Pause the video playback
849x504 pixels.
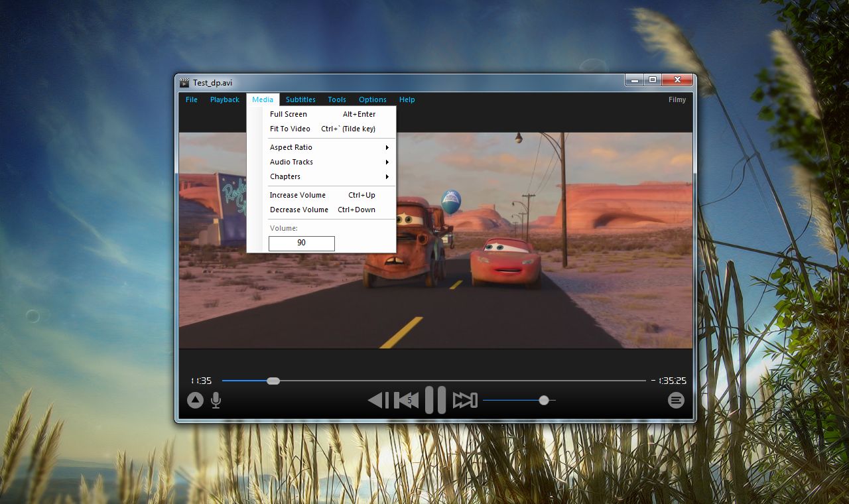pos(435,400)
